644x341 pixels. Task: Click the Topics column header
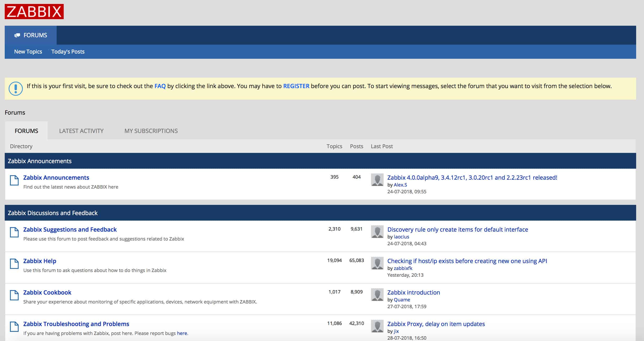click(334, 146)
